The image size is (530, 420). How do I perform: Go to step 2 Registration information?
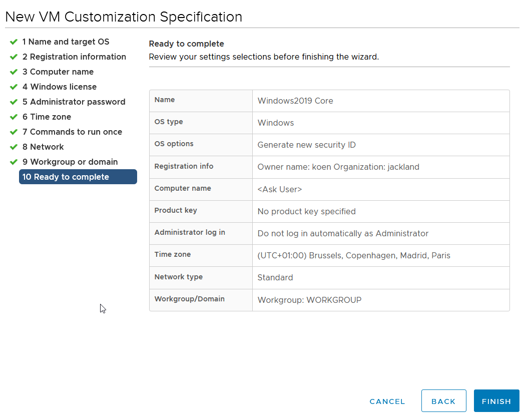pyautogui.click(x=74, y=57)
